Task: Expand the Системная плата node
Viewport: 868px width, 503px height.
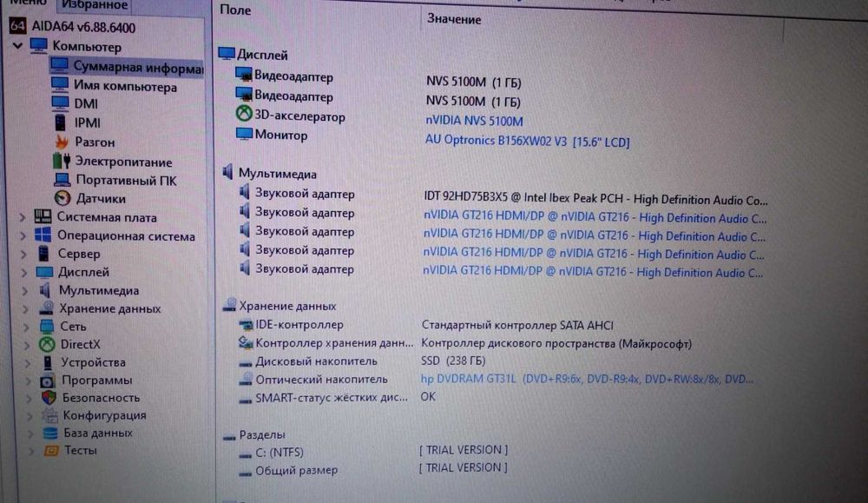Action: (23, 218)
